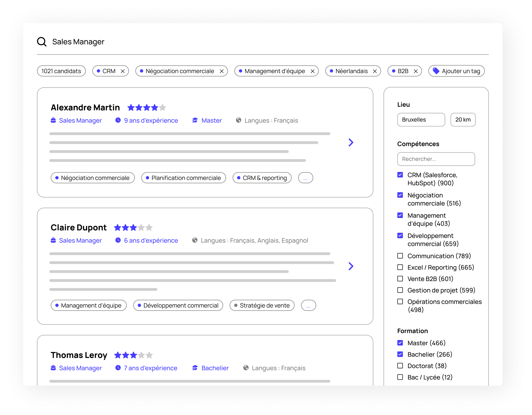Remove the Management d'équipe tag

tap(313, 71)
